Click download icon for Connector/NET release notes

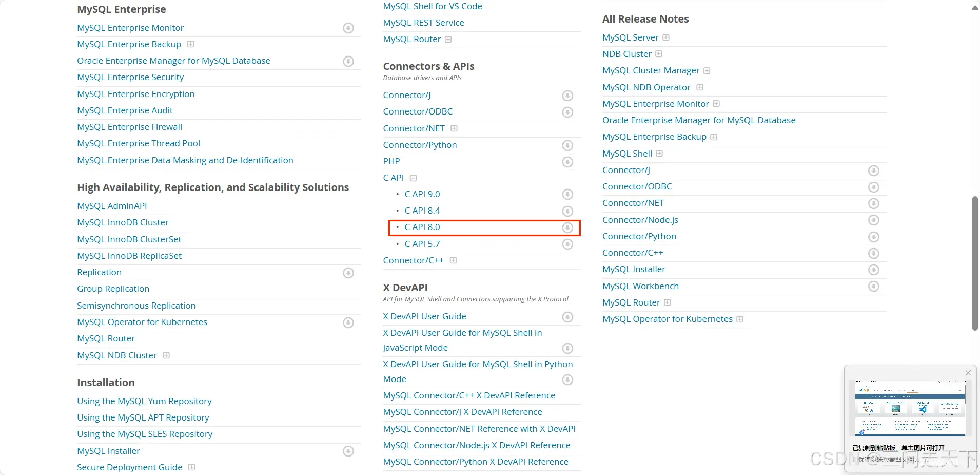(x=874, y=203)
